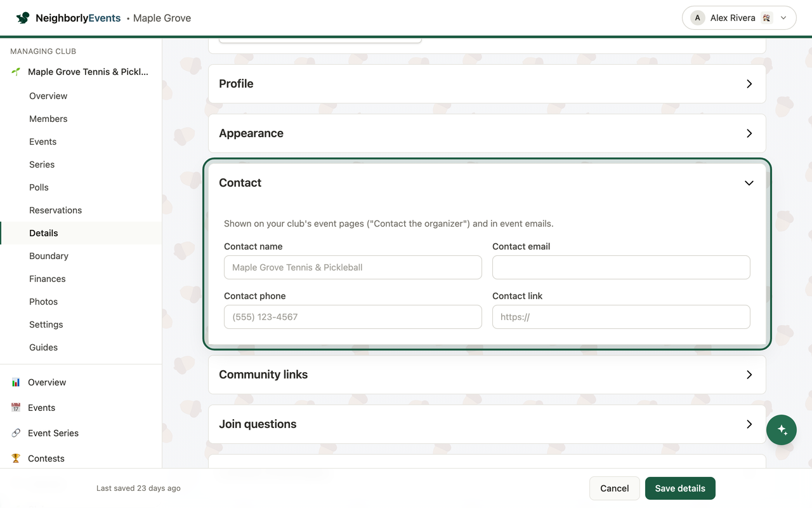This screenshot has height=508, width=812.
Task: Click the NeighborlyEvents brand name
Action: (x=78, y=18)
